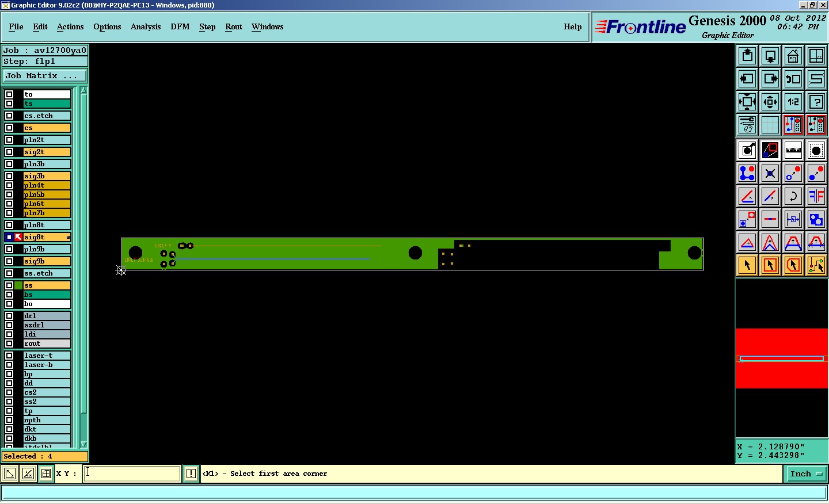Click the green color swatch beside 'ss' layer

tap(18, 285)
